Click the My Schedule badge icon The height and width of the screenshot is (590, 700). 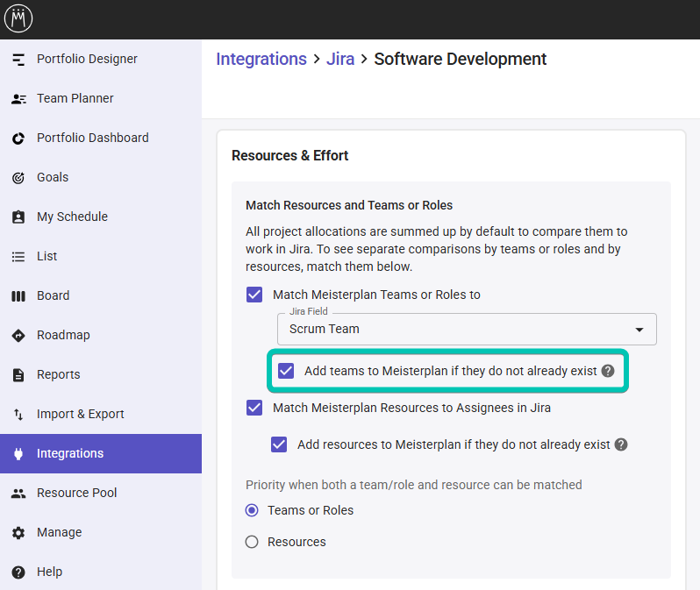tap(18, 217)
